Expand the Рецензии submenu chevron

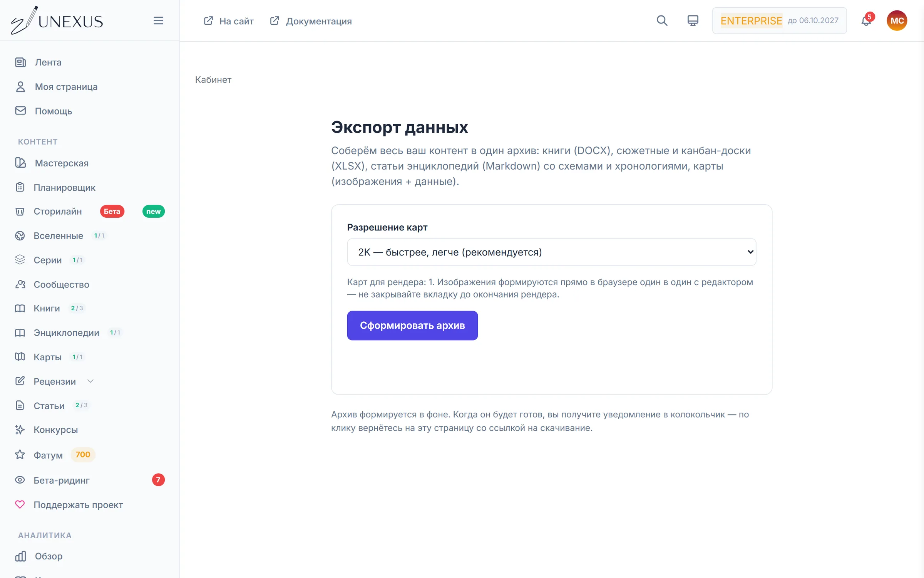[x=90, y=381]
